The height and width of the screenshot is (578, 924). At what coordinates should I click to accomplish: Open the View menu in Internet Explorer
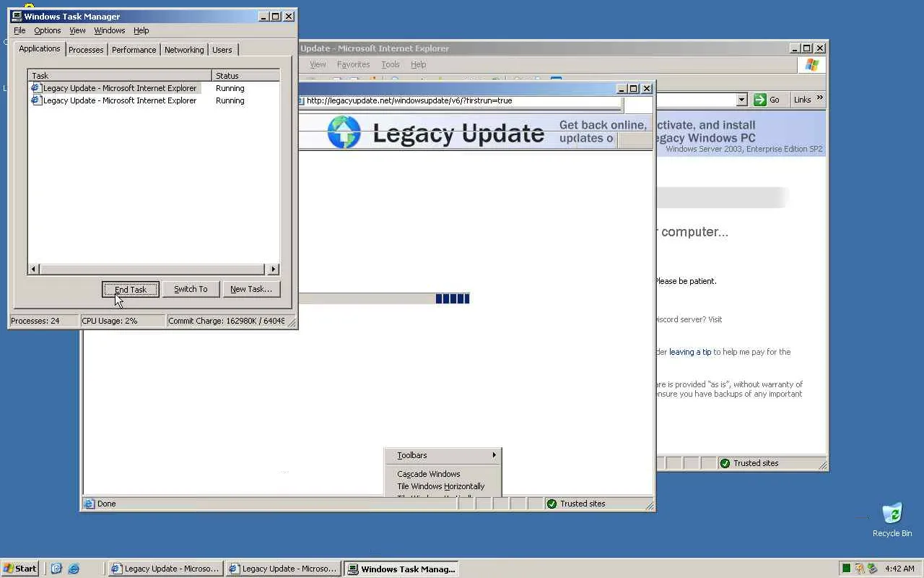pos(318,64)
